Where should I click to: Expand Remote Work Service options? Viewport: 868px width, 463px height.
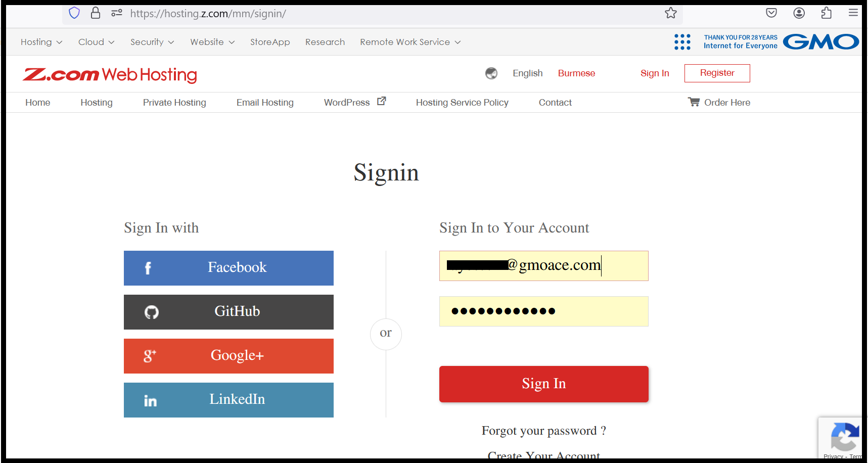[410, 42]
